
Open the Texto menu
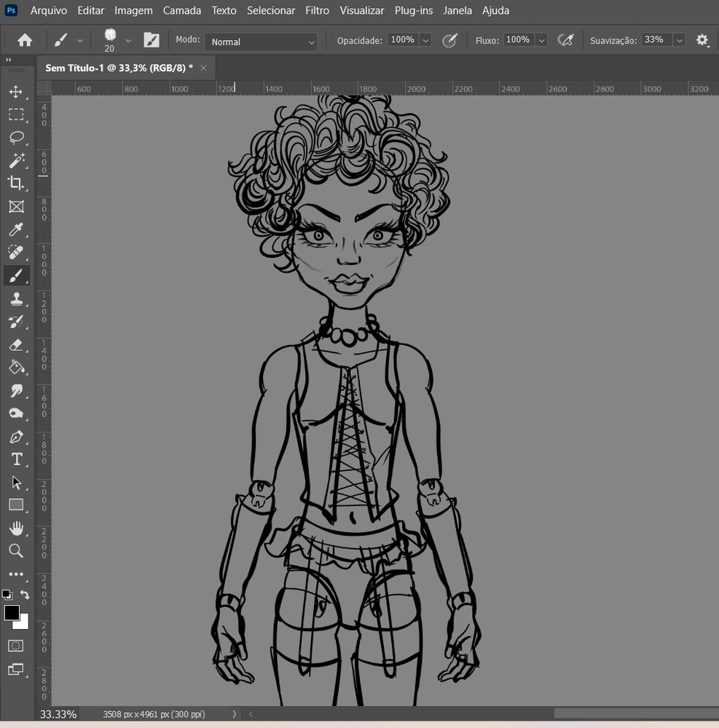pyautogui.click(x=224, y=10)
